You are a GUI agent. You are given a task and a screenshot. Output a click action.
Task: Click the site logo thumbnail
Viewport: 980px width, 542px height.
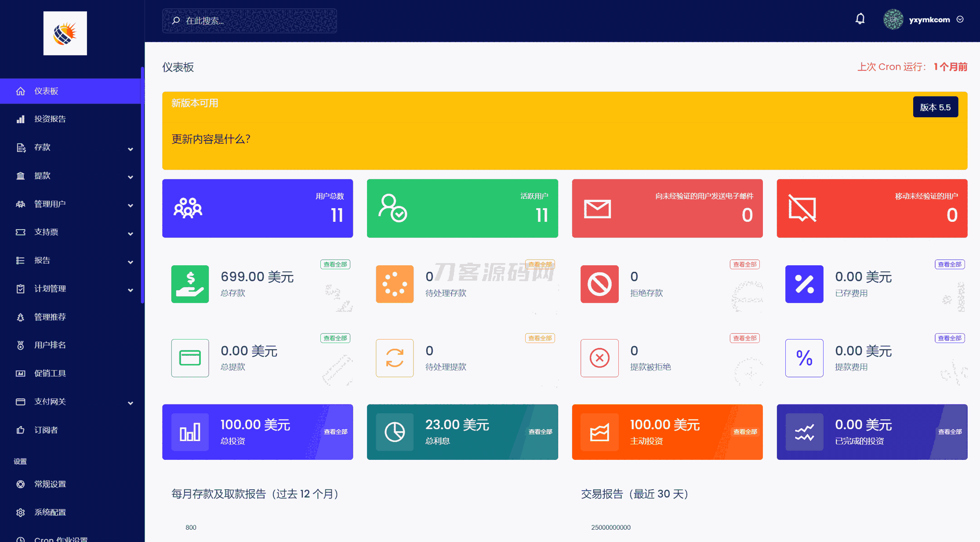click(65, 33)
